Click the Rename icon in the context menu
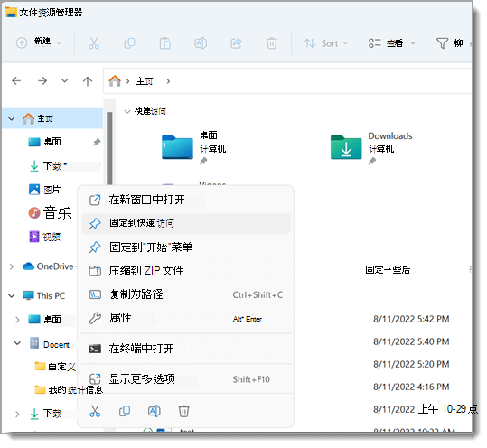Screen dimensions: 487x448 (154, 411)
